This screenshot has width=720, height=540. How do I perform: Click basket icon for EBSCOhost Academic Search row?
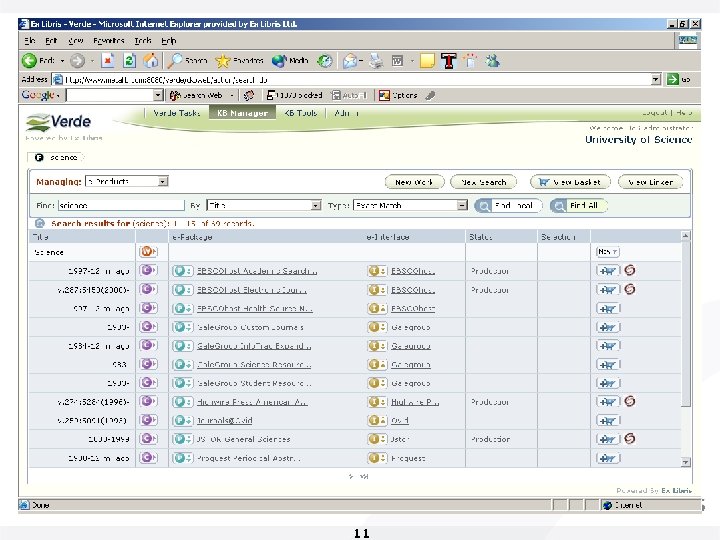[x=608, y=270]
